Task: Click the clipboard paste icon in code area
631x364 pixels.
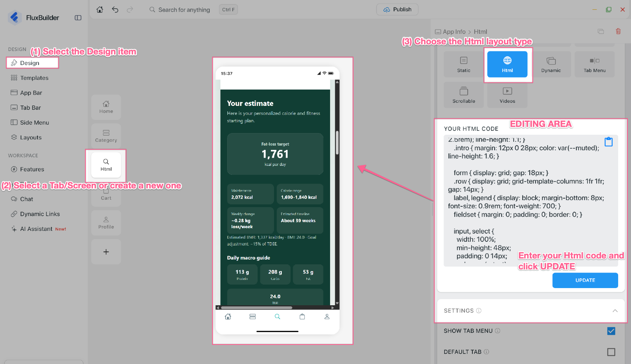Action: (608, 142)
